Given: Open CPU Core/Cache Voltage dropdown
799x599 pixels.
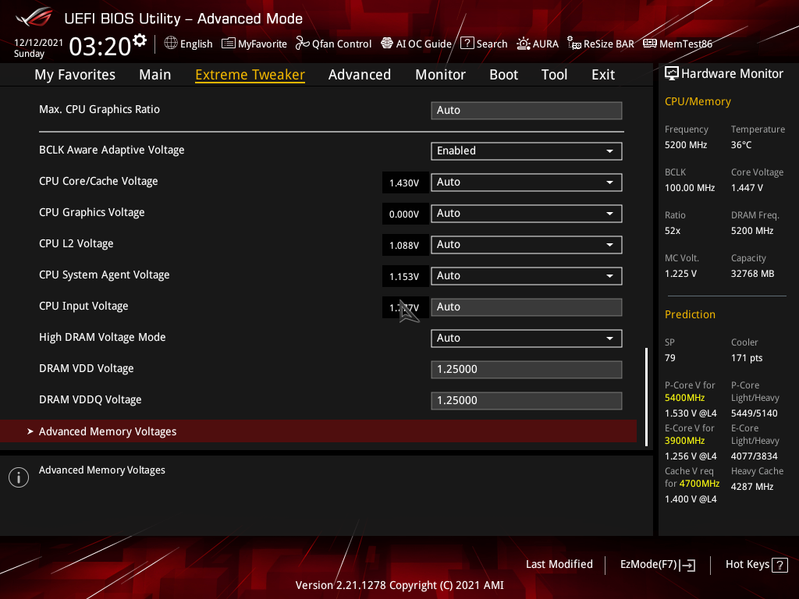Looking at the screenshot, I should 526,182.
